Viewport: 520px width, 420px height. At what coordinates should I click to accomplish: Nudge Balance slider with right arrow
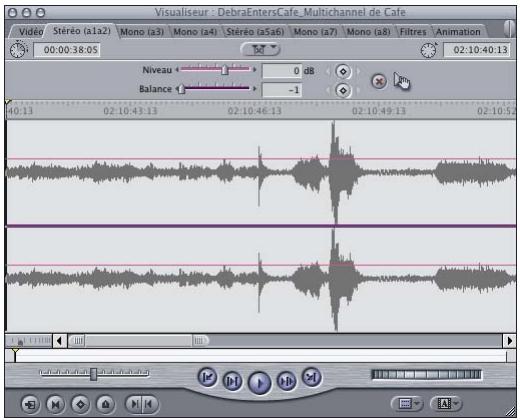tap(255, 89)
